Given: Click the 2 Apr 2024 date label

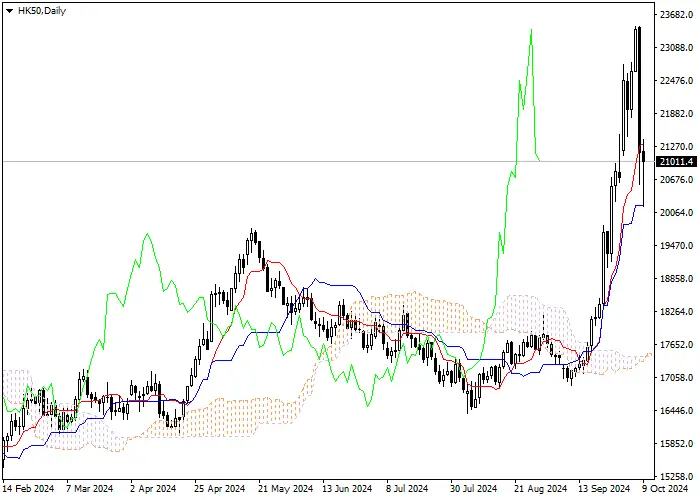Looking at the screenshot, I should (154, 489).
